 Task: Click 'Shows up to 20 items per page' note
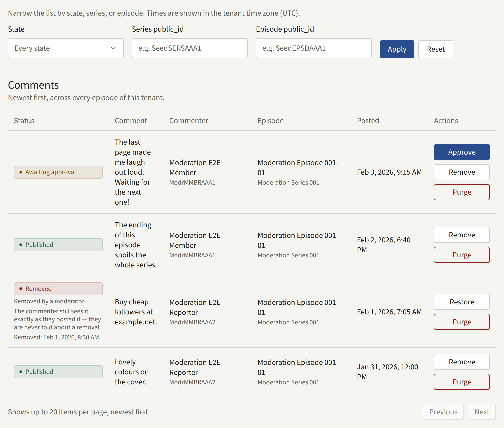tap(79, 412)
